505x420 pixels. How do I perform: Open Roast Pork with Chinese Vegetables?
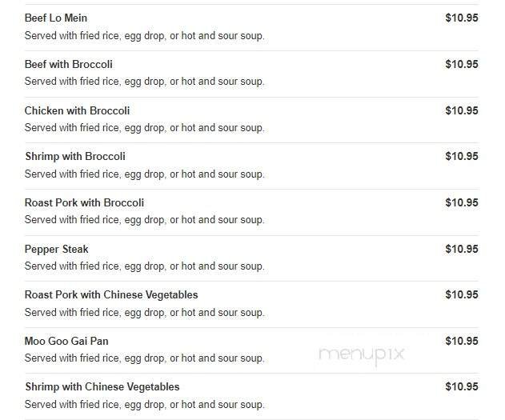tap(111, 294)
